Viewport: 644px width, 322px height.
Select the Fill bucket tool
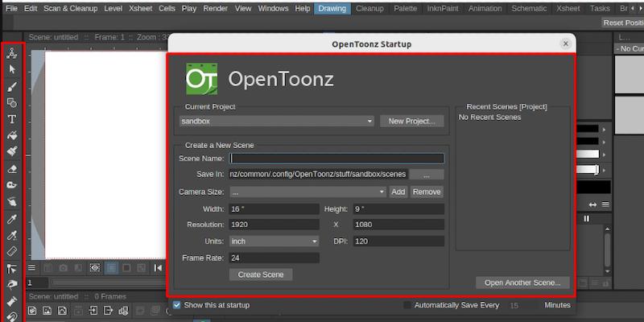pos(12,135)
